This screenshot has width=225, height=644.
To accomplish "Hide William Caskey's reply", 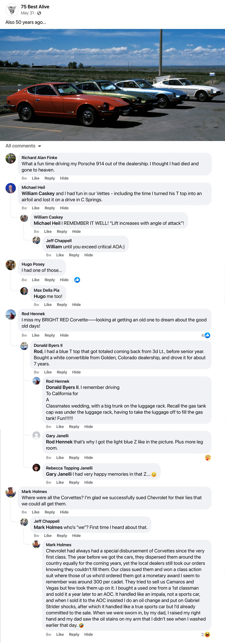I will pos(76,232).
